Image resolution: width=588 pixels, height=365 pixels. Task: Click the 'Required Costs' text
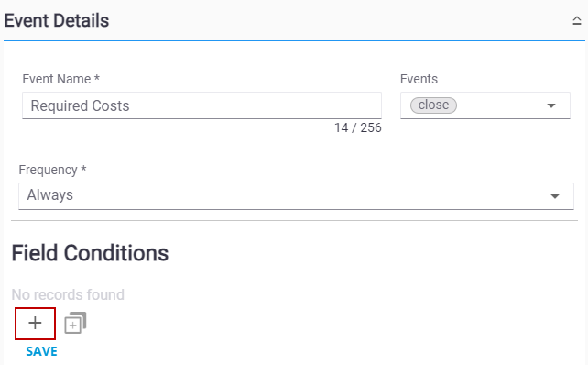point(80,105)
